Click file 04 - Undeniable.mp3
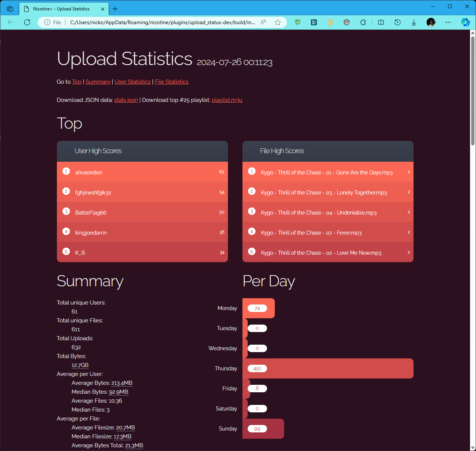 pos(328,212)
